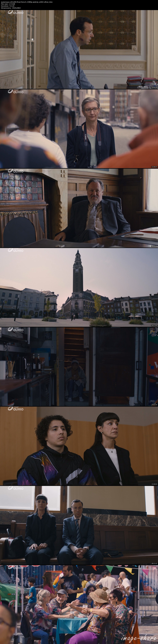Click the man in blue shirt thumbnail

point(79,49)
